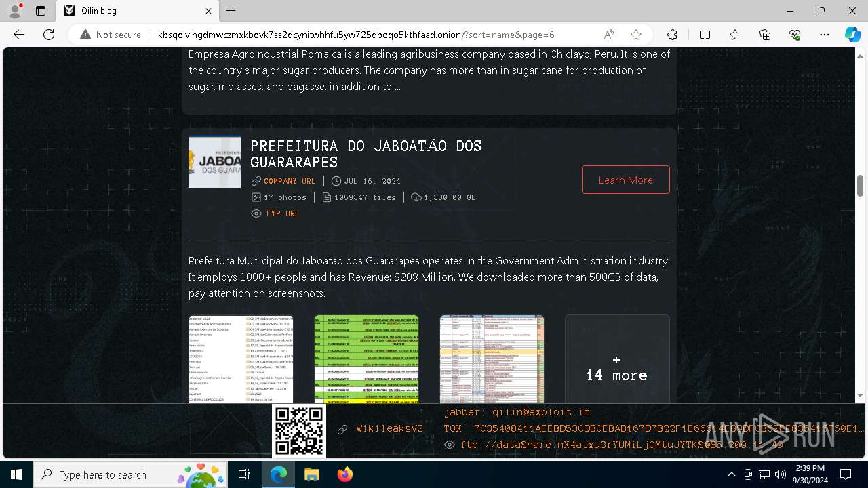868x488 pixels.
Task: Open Settings and more ellipsis menu
Action: 825,35
